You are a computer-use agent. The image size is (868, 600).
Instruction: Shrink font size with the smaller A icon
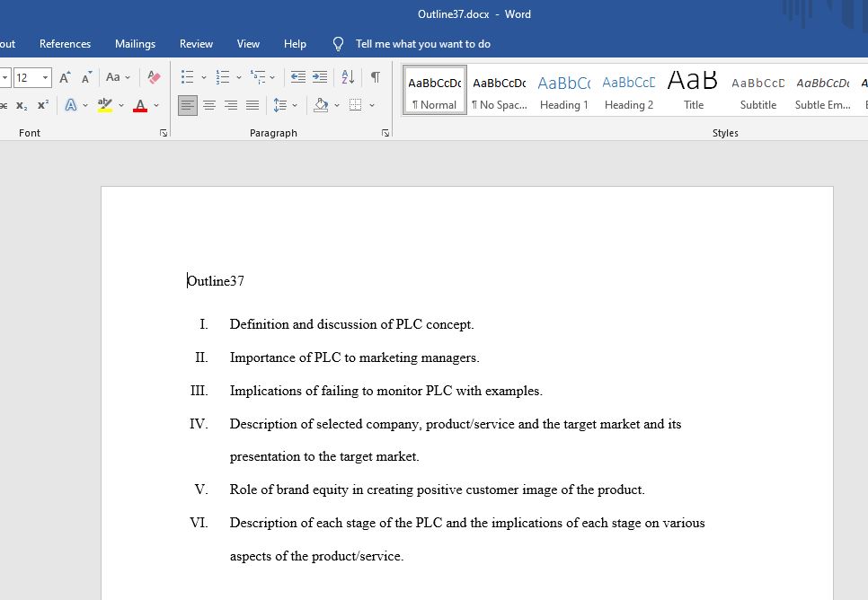[85, 77]
